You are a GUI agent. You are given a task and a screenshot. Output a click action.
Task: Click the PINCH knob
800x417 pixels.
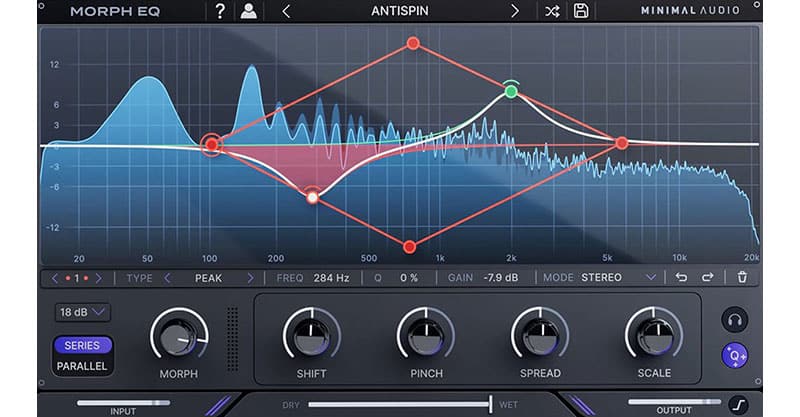pyautogui.click(x=426, y=335)
